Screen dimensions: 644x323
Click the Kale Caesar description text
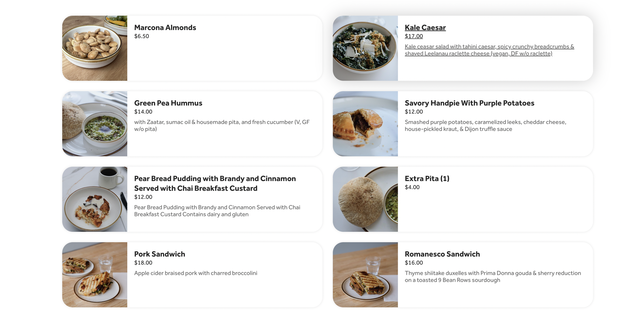[x=489, y=50]
